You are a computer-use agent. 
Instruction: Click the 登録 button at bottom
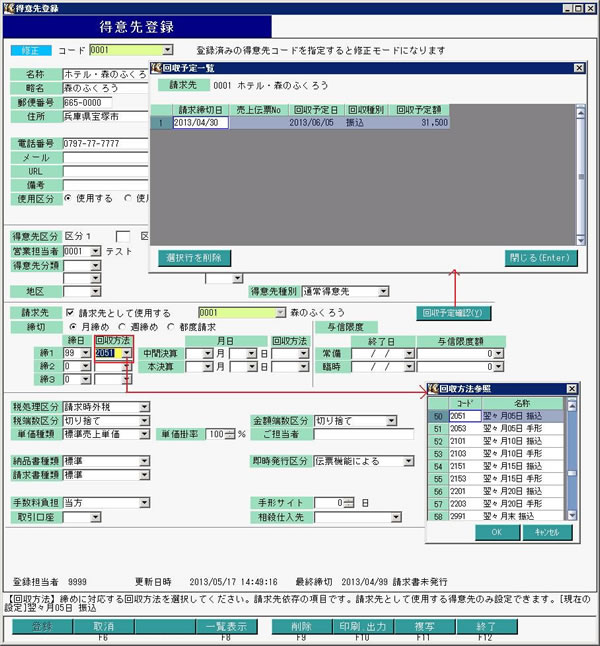coord(42,626)
